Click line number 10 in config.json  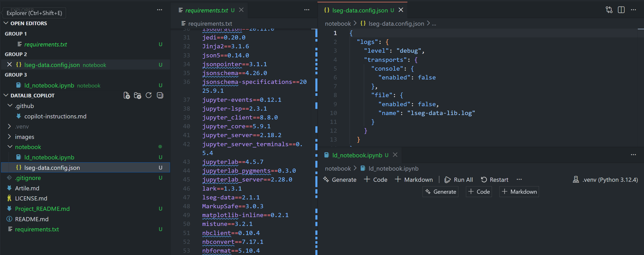pyautogui.click(x=333, y=113)
